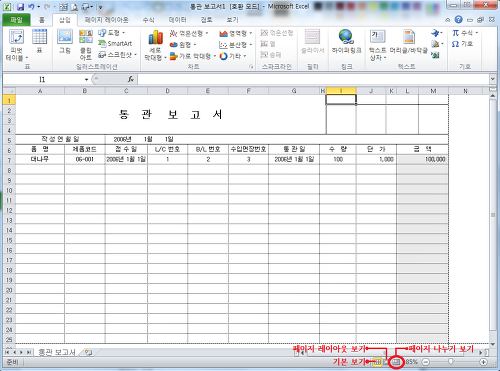
Task: Switch to Formulas (수식) tab
Action: (148, 20)
